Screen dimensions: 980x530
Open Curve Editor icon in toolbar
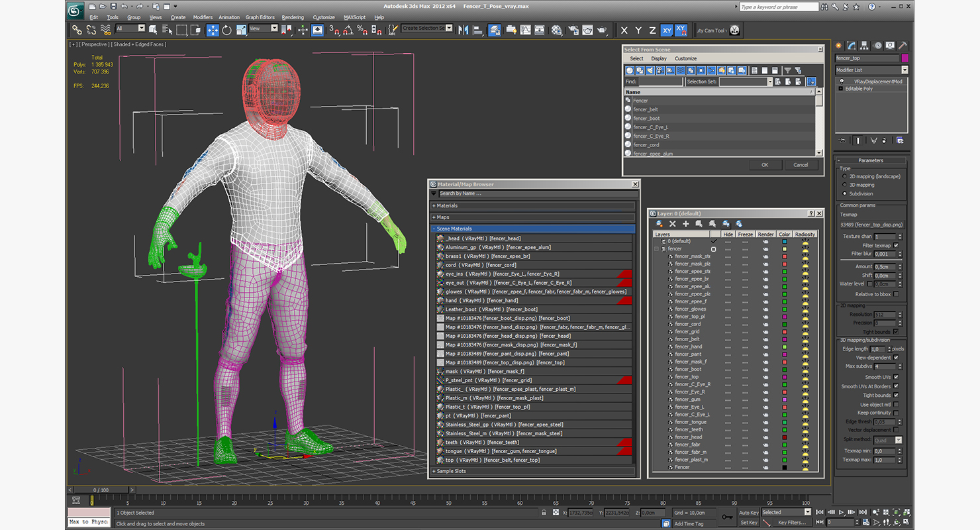[525, 30]
